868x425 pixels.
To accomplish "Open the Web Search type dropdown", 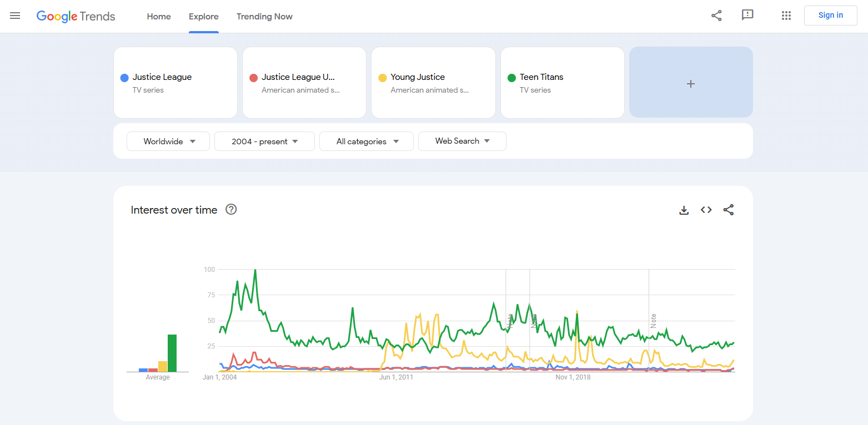I will click(x=462, y=141).
